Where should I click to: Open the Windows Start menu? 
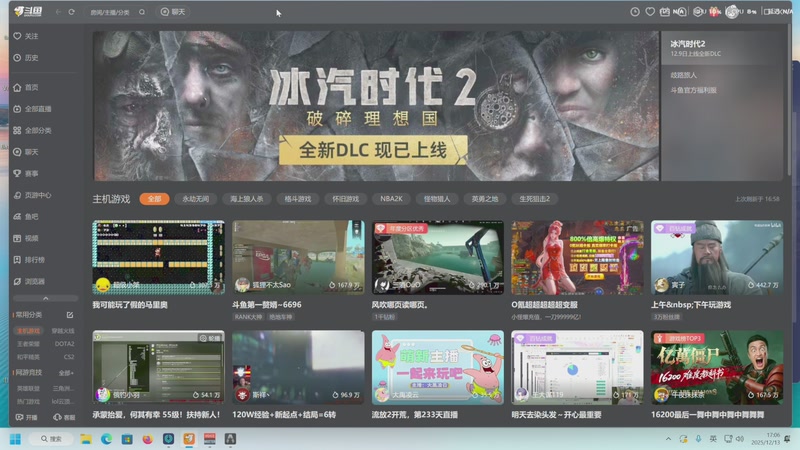pyautogui.click(x=15, y=439)
